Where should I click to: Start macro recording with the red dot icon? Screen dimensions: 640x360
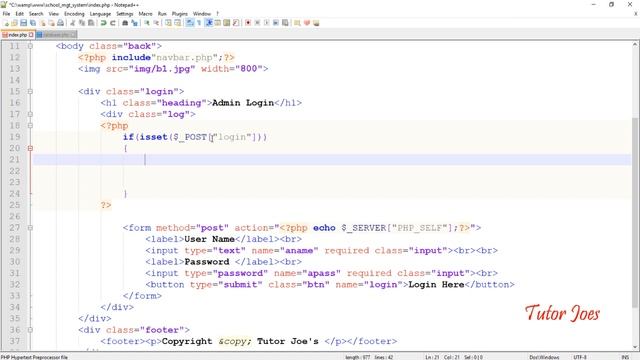pos(248,23)
